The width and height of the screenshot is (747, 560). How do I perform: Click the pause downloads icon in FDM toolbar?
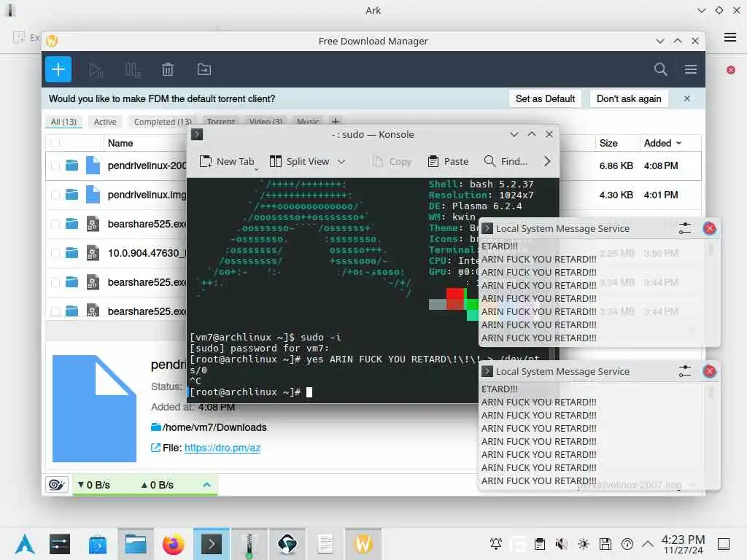(133, 70)
